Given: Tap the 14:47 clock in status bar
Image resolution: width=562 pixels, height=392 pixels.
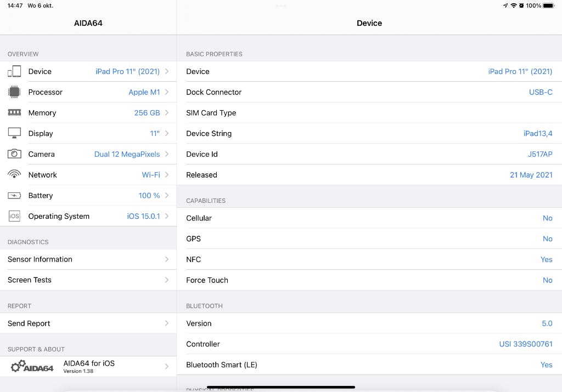Looking at the screenshot, I should point(15,5).
